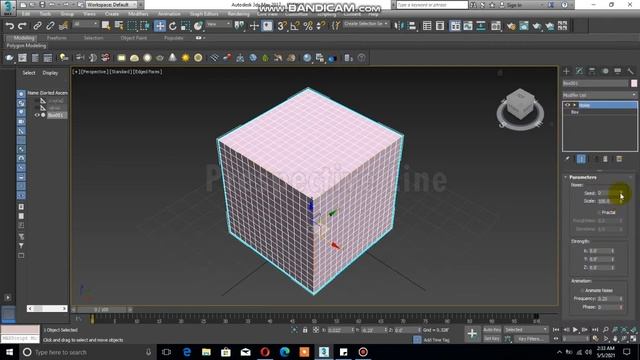The height and width of the screenshot is (360, 640).
Task: Choose the Rectangular Selection Region tool
Action: pyautogui.click(x=132, y=26)
